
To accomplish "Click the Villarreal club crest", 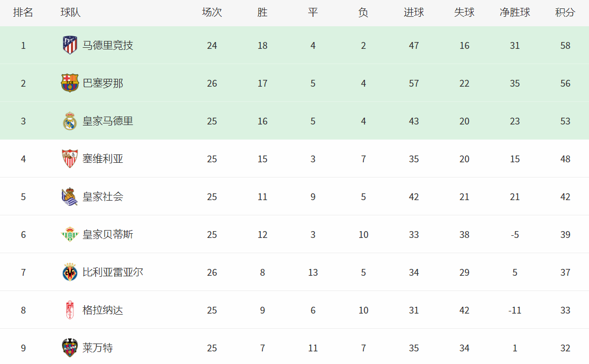I will tap(70, 273).
